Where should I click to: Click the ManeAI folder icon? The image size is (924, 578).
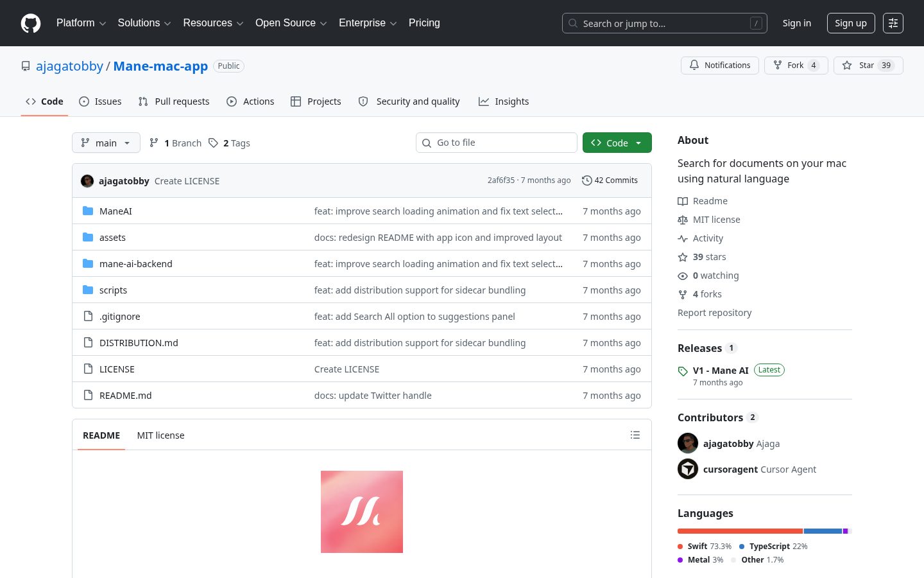pyautogui.click(x=88, y=211)
